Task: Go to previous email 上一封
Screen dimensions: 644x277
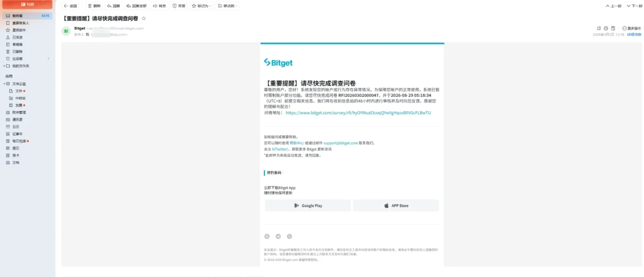Action: pos(614,6)
